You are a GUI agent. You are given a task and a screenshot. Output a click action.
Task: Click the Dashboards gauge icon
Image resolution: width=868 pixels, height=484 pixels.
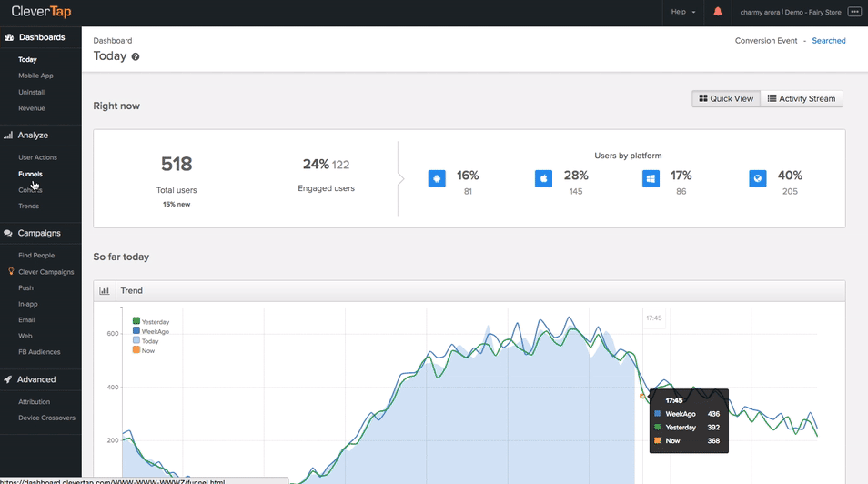9,37
